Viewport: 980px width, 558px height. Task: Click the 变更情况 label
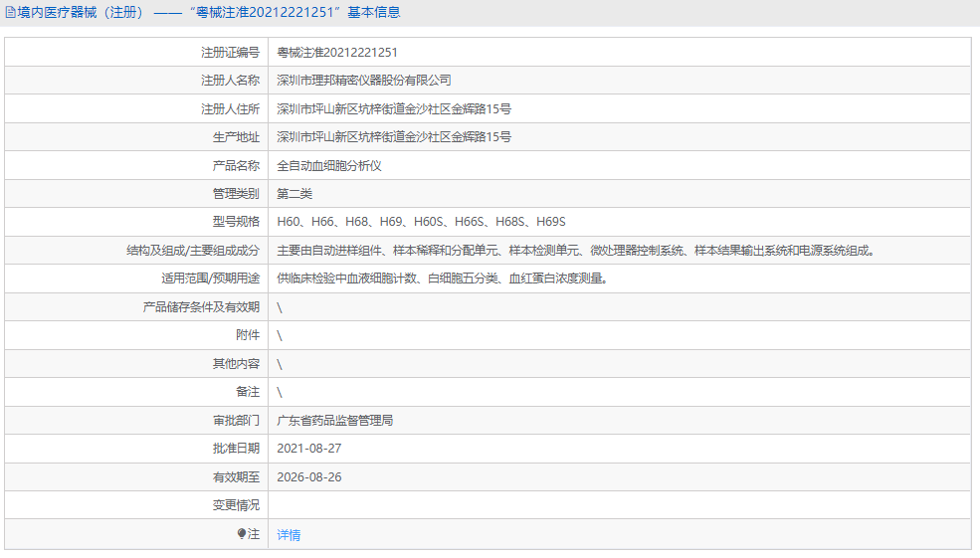[236, 505]
